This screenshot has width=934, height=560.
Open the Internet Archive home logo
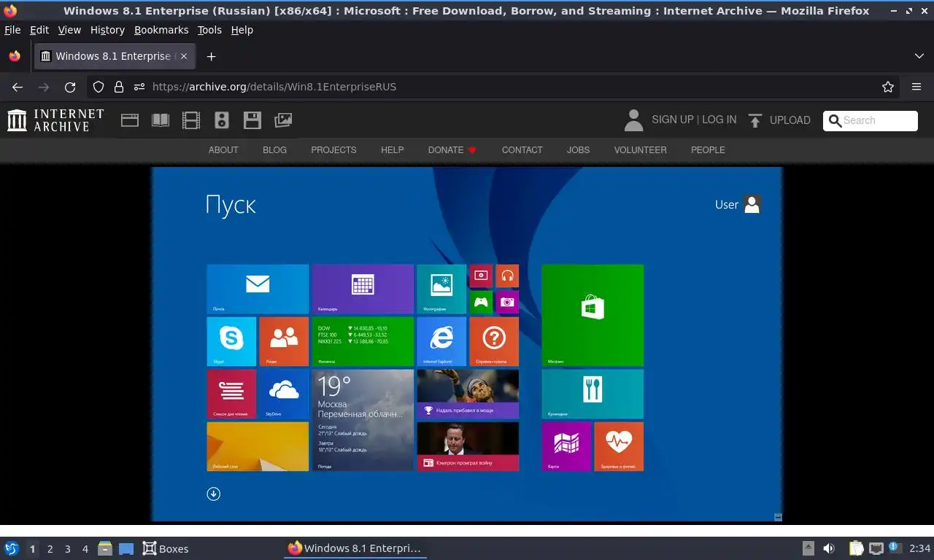(55, 120)
